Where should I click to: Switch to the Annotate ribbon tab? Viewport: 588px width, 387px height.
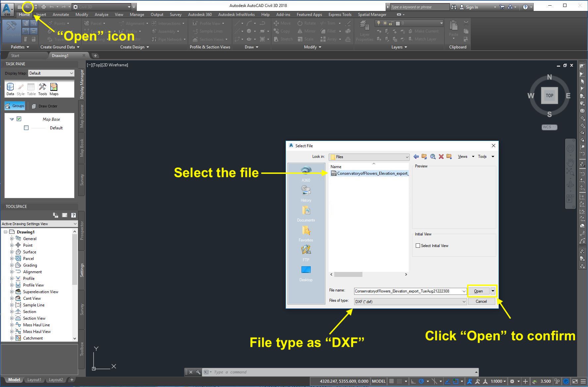click(61, 14)
